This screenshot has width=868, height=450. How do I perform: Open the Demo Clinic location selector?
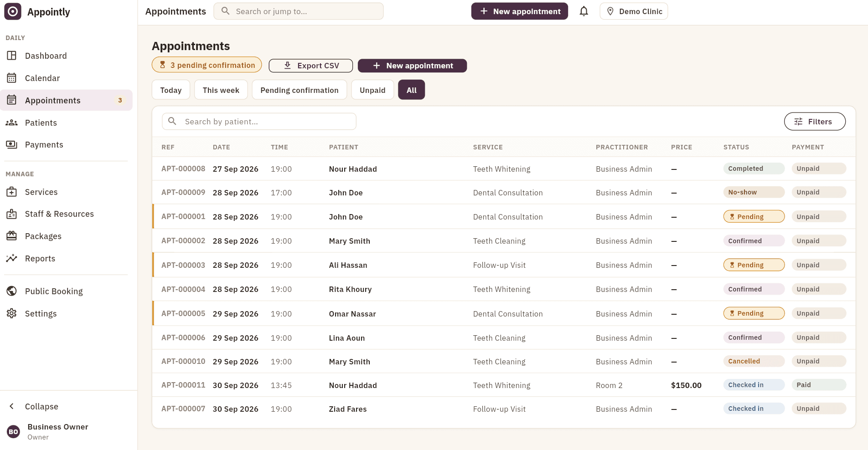[634, 11]
